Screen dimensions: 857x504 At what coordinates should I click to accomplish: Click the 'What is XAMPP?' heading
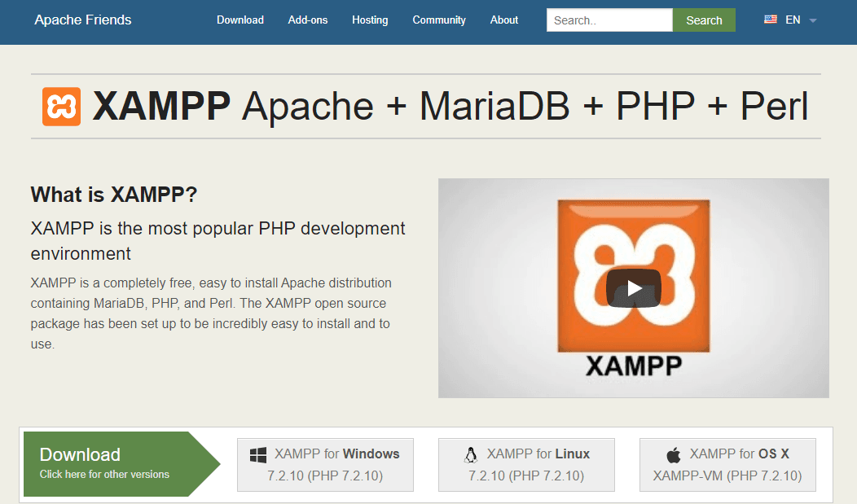(x=114, y=195)
